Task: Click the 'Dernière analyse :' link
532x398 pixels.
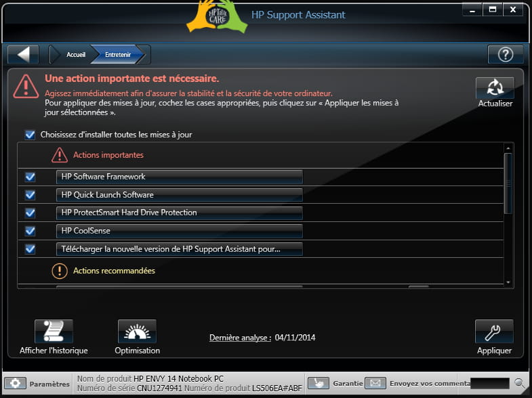Action: (x=240, y=338)
